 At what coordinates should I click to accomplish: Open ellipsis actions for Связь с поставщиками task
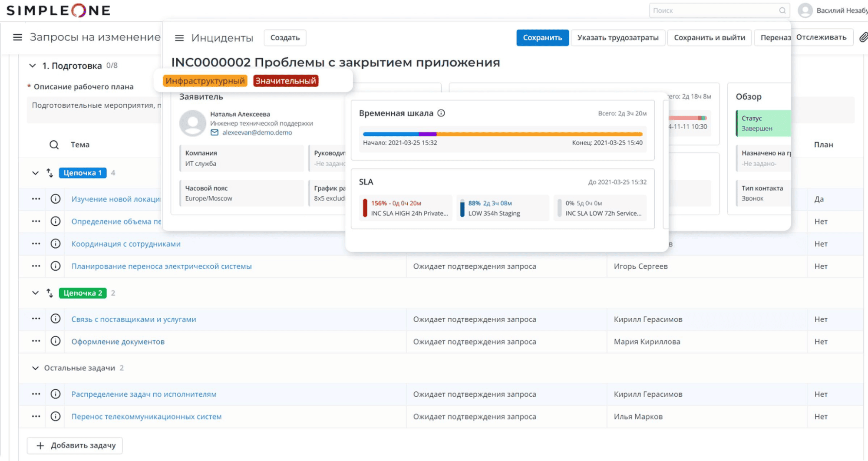36,319
